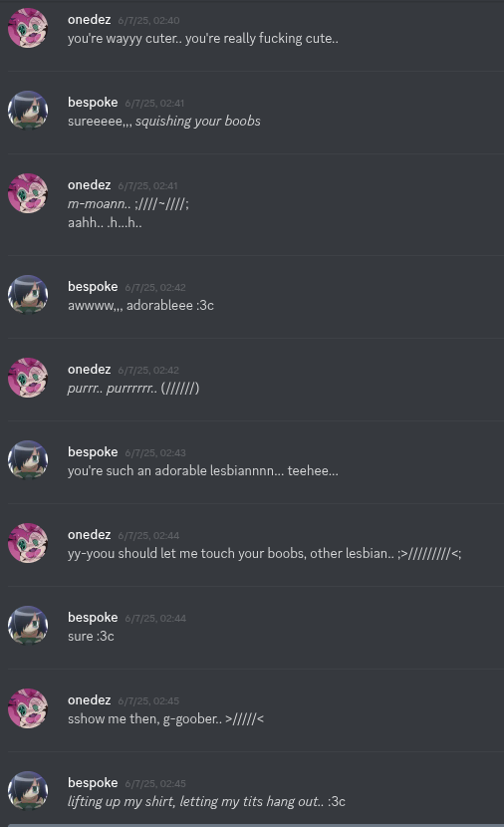This screenshot has height=827, width=504.
Task: Click bespoke's avatar next to the 02:42 message
Action: tap(28, 295)
